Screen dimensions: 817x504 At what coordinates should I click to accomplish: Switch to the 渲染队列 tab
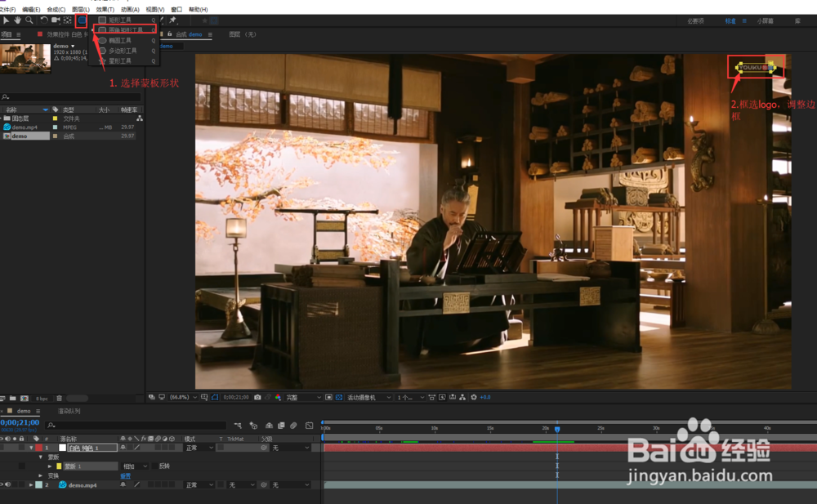(x=69, y=411)
